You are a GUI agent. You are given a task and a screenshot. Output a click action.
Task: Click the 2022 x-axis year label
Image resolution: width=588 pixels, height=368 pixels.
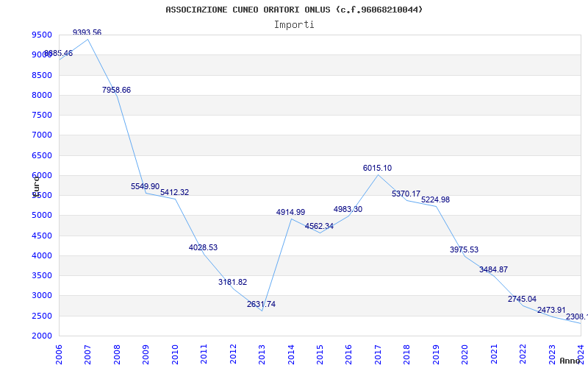coord(523,354)
